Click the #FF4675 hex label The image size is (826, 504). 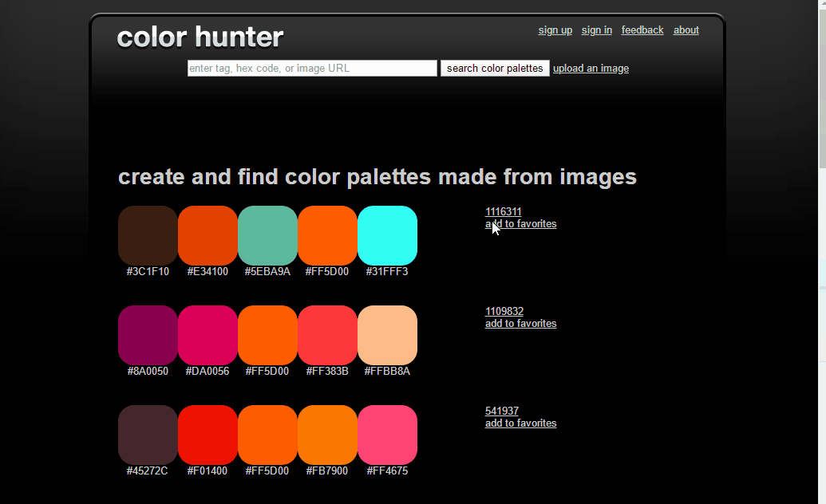387,471
